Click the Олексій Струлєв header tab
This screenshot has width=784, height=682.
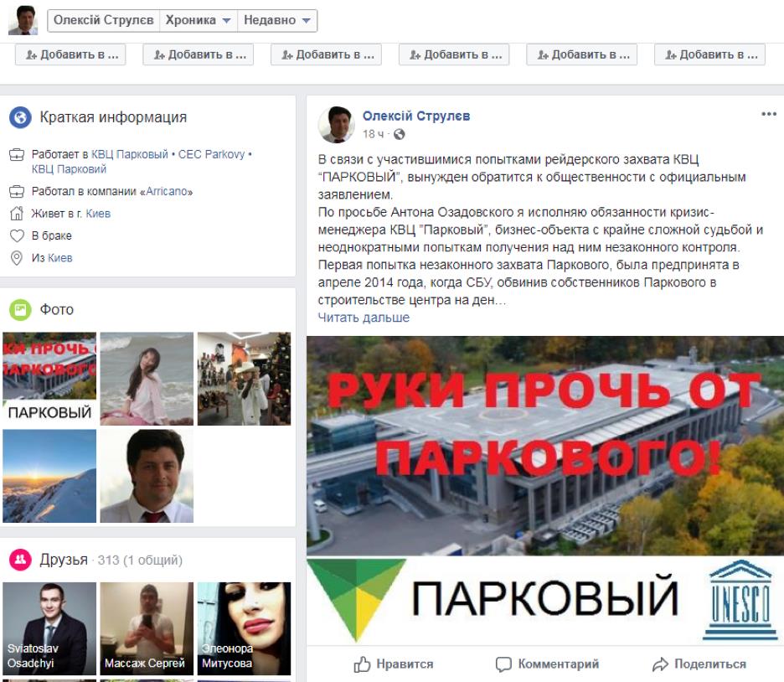pyautogui.click(x=104, y=20)
